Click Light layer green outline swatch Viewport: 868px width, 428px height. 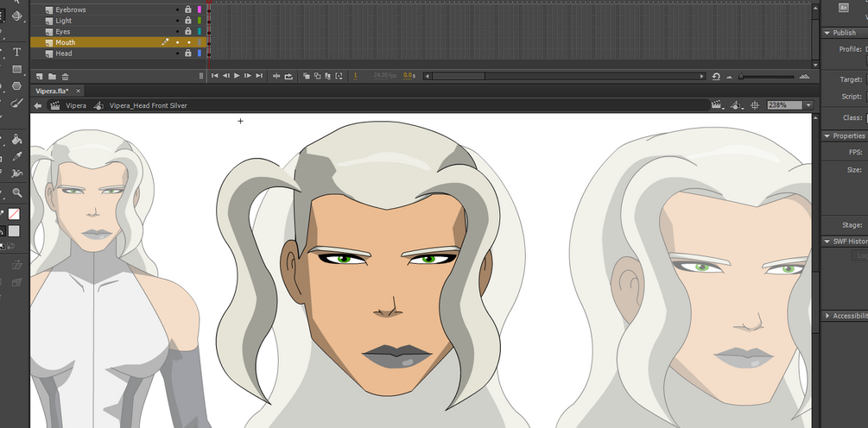coord(200,21)
